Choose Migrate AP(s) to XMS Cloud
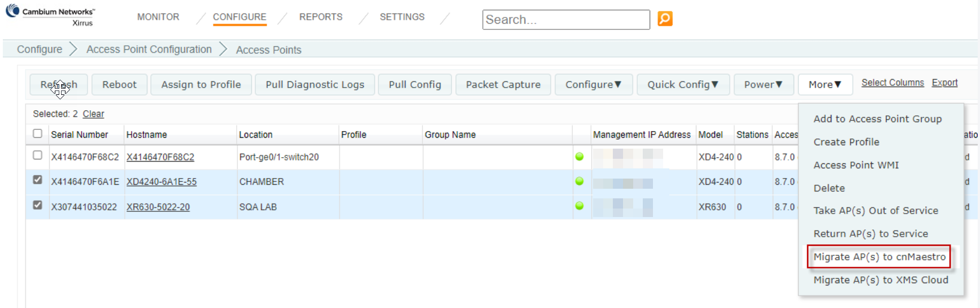 point(881,280)
